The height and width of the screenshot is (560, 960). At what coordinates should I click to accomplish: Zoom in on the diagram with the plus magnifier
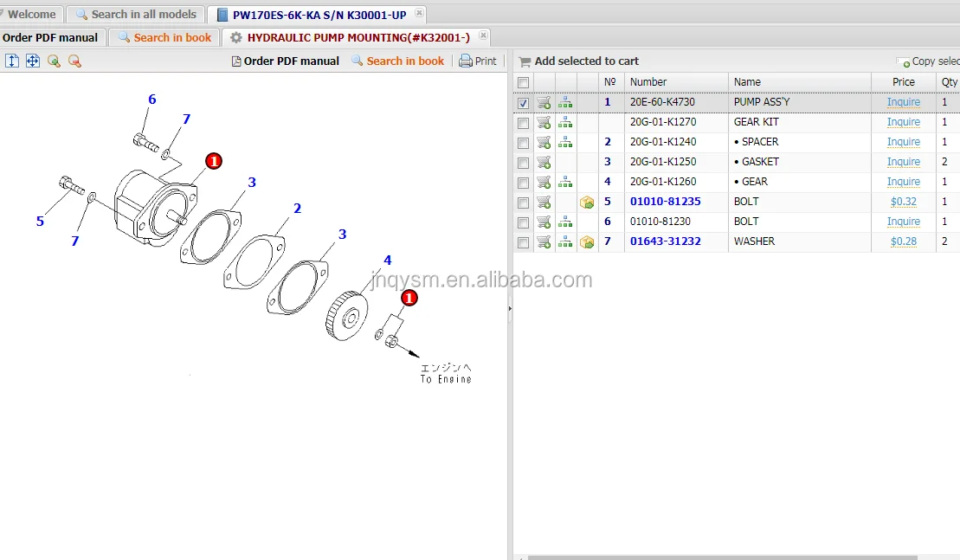tap(54, 61)
